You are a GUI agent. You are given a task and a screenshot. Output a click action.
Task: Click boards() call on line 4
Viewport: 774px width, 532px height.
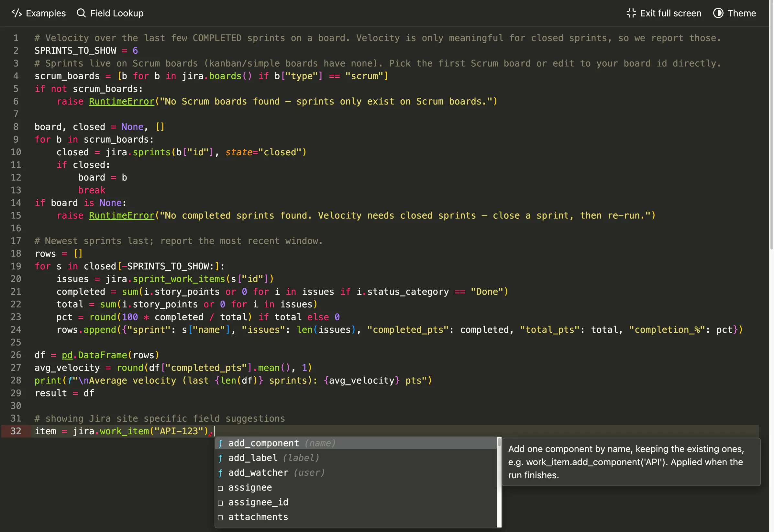pyautogui.click(x=230, y=76)
